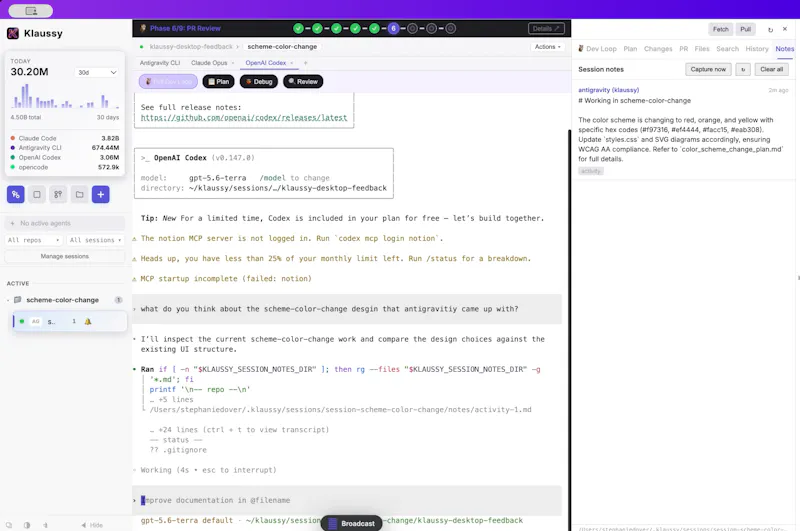800x531 pixels.
Task: Switch to Antigravity CLI tab
Action: [x=160, y=63]
